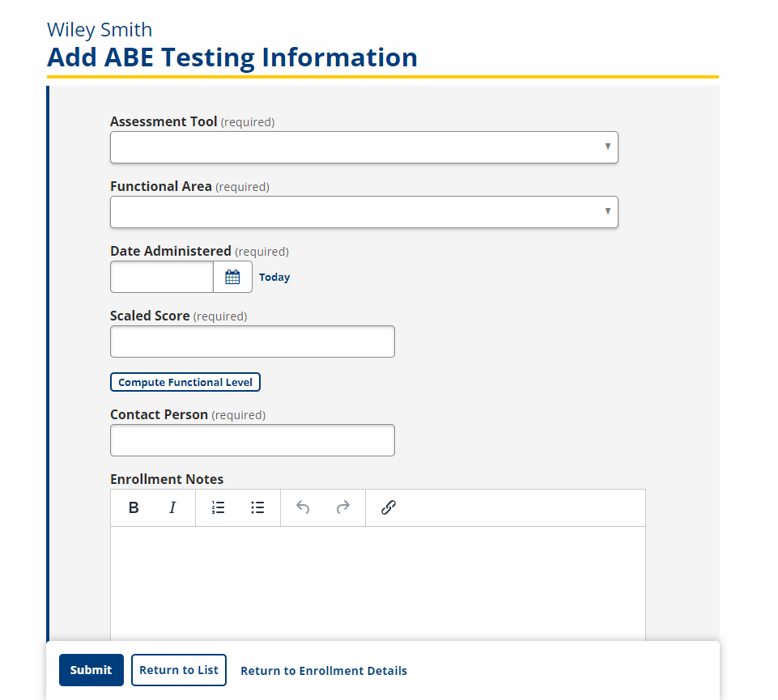Screen dimensions: 778x700
Task: Focus the Contact Person input field
Action: pyautogui.click(x=253, y=440)
